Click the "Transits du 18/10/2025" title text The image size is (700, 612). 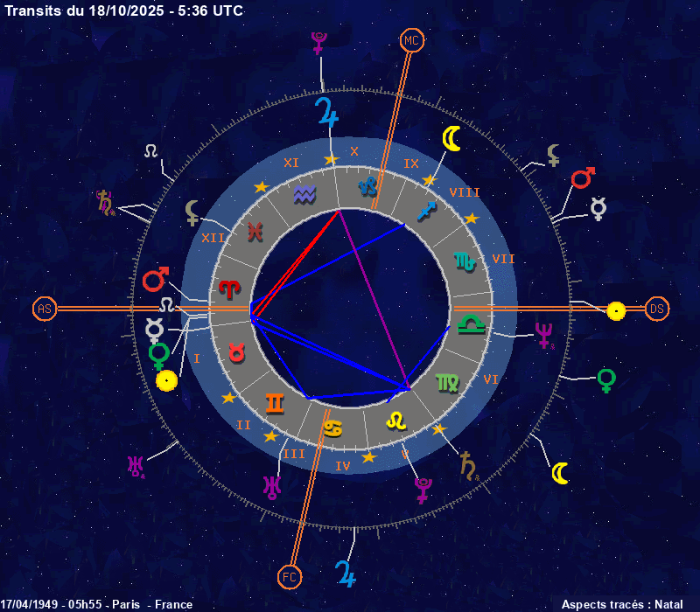[124, 10]
